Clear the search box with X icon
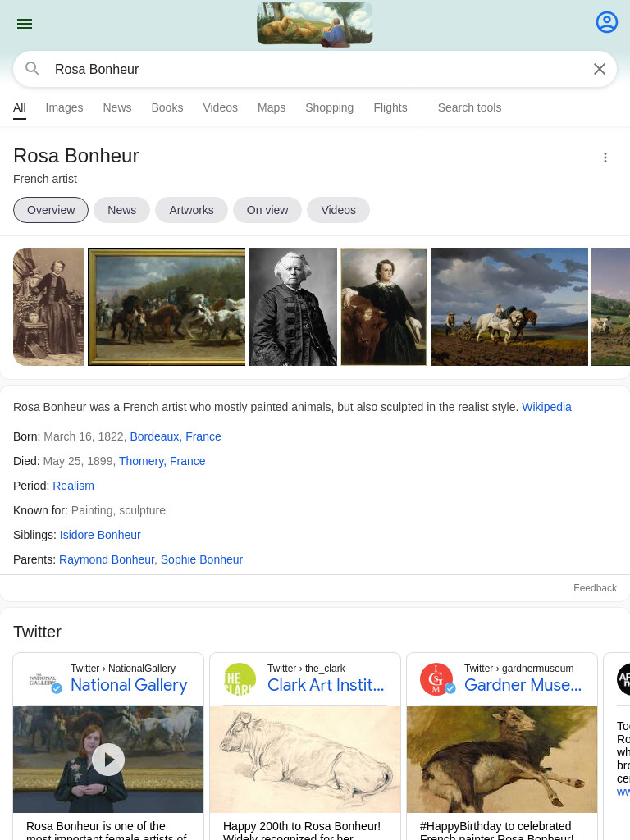 [600, 69]
